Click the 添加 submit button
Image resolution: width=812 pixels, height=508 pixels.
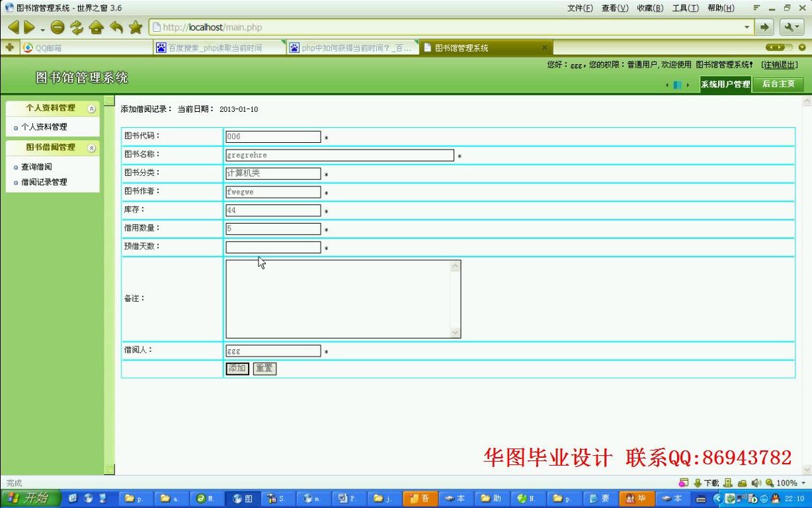(236, 368)
